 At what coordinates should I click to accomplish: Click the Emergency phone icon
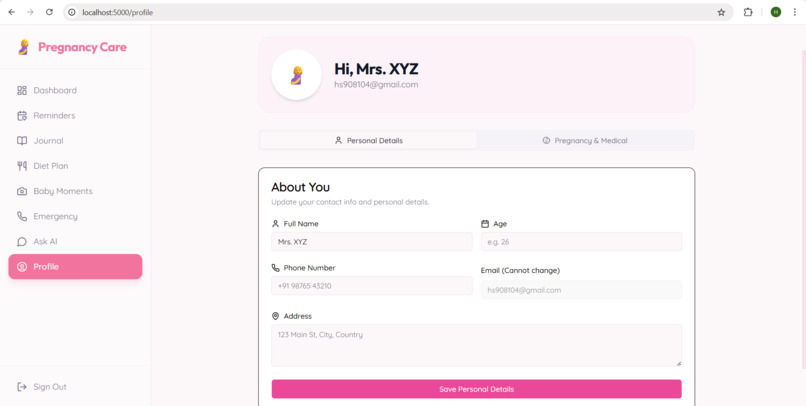22,216
